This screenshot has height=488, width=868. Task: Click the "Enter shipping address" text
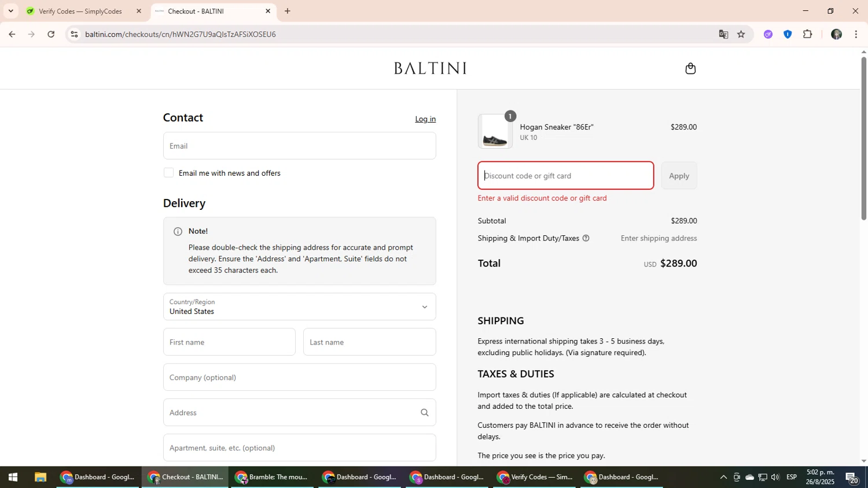coord(659,238)
